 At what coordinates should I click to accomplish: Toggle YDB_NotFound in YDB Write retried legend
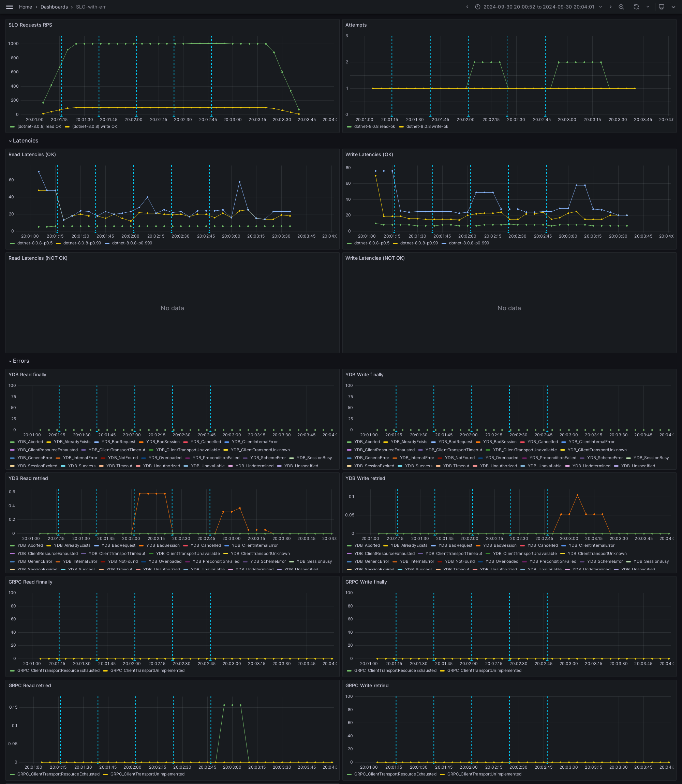460,561
